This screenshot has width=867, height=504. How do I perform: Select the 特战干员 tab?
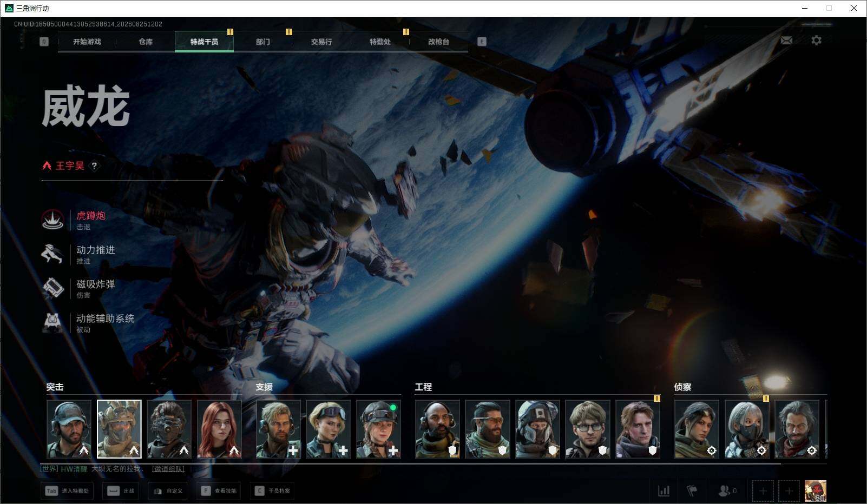tap(204, 42)
